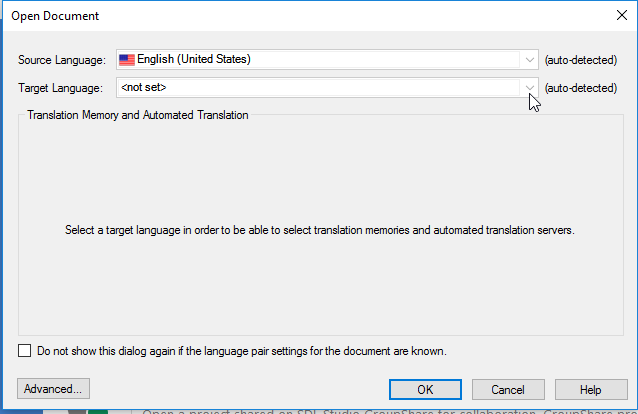This screenshot has height=414, width=638.
Task: Click the green icon below the dialog
Action: point(98,412)
